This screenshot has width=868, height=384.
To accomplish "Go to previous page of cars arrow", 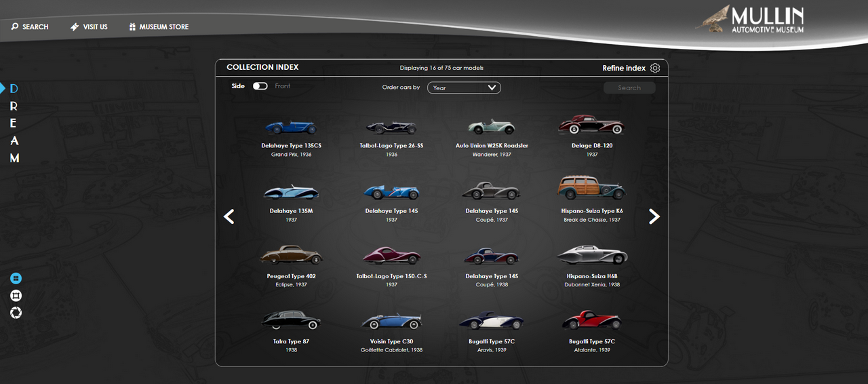I will (x=229, y=216).
